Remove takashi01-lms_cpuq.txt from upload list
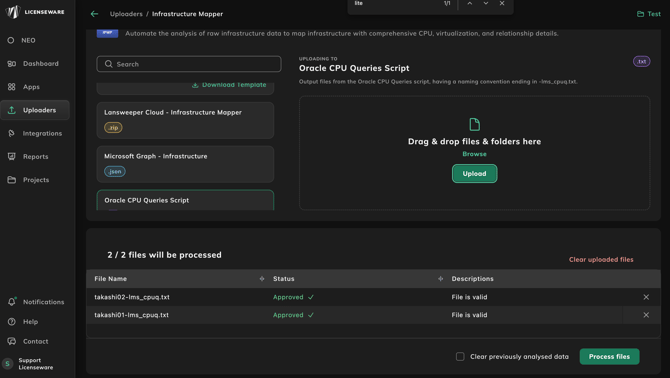This screenshot has width=670, height=378. (646, 315)
